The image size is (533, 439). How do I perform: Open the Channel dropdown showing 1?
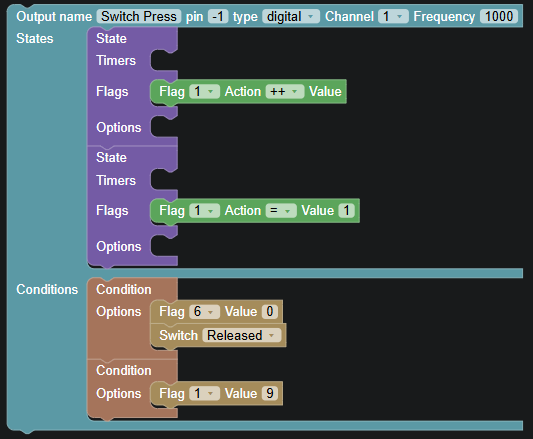pyautogui.click(x=393, y=16)
